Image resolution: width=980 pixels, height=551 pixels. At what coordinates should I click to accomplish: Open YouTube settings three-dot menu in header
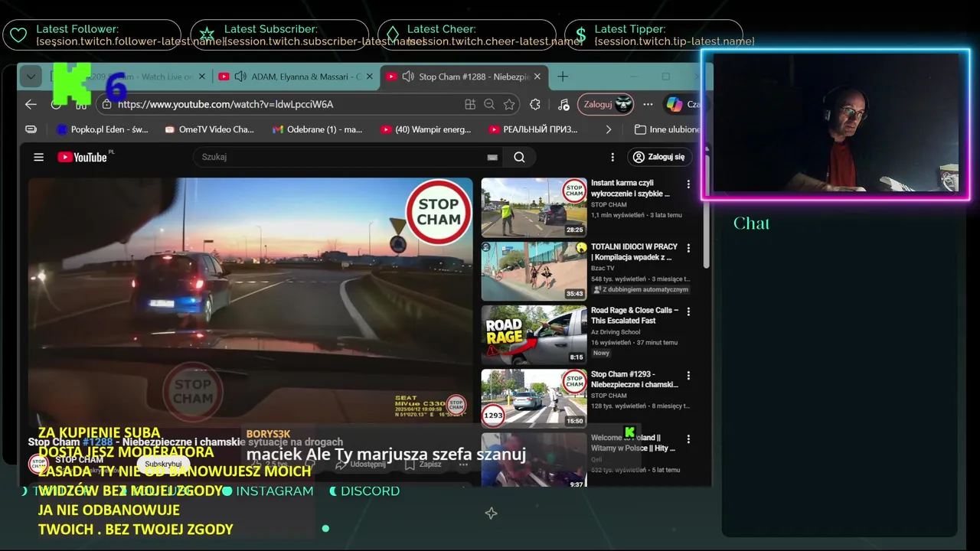pyautogui.click(x=612, y=157)
